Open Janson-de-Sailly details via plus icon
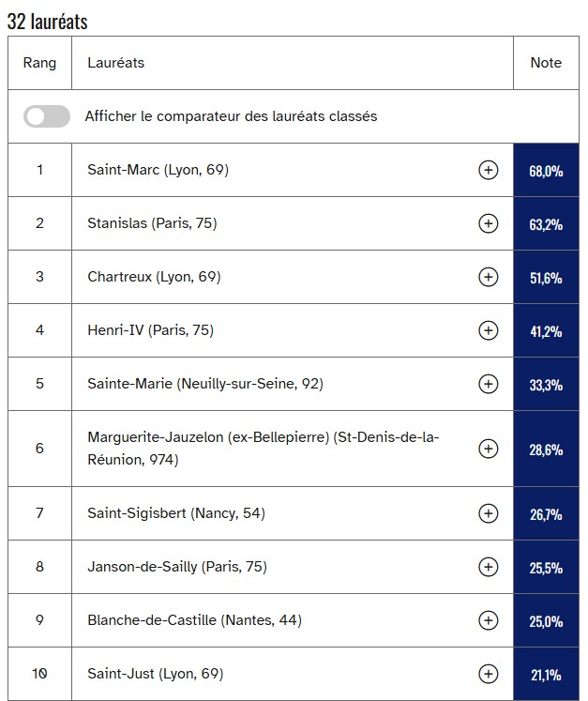The width and height of the screenshot is (588, 701). pyautogui.click(x=489, y=567)
